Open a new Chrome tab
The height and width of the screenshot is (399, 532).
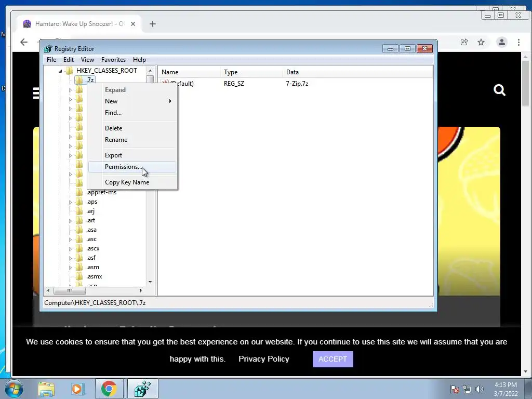(x=153, y=24)
